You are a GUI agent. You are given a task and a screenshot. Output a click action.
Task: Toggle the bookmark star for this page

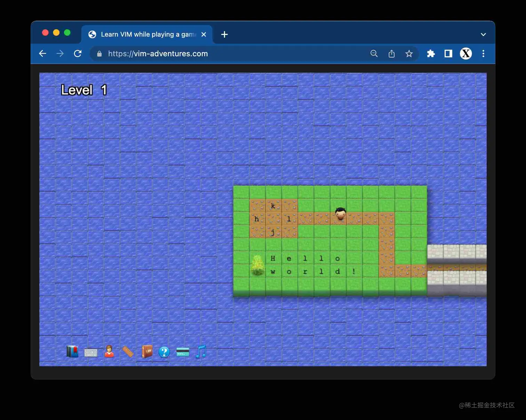(x=409, y=54)
